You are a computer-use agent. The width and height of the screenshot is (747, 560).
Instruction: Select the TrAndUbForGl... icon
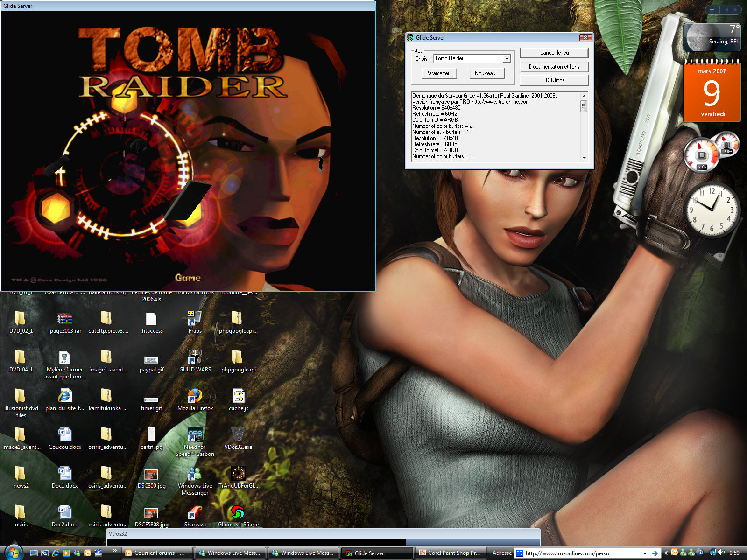coord(238,477)
